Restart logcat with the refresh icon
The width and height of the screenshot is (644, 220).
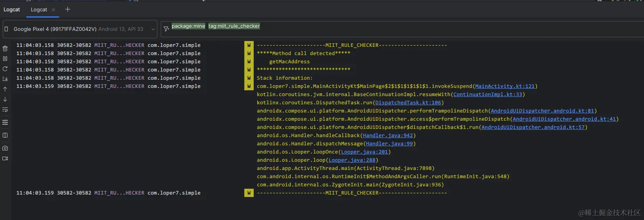(x=5, y=69)
